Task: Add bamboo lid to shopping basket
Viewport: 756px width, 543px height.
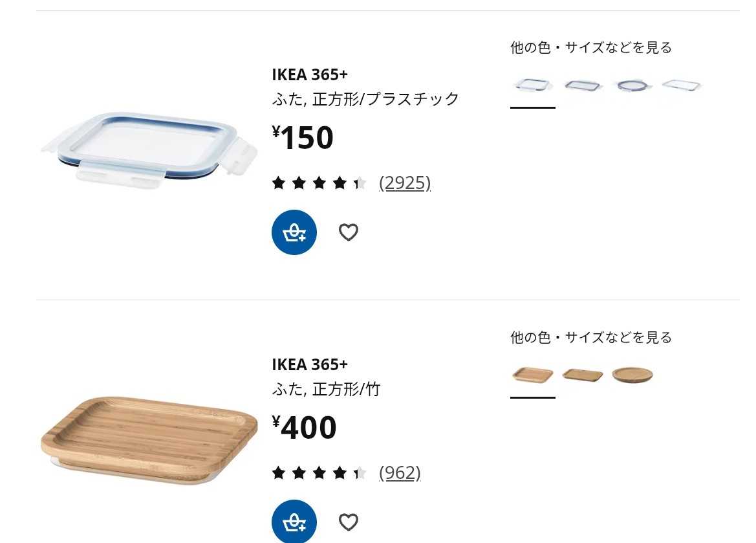Action: 294,522
